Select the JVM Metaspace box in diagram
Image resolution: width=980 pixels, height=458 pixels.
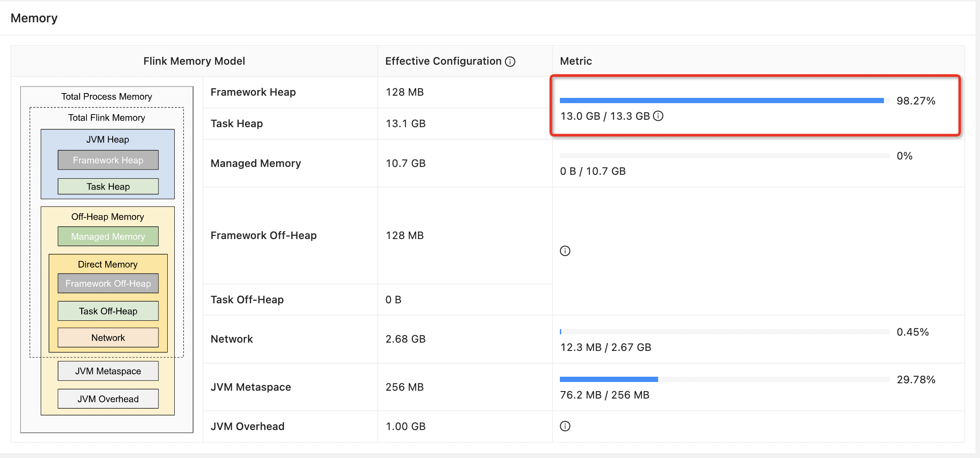click(x=108, y=371)
